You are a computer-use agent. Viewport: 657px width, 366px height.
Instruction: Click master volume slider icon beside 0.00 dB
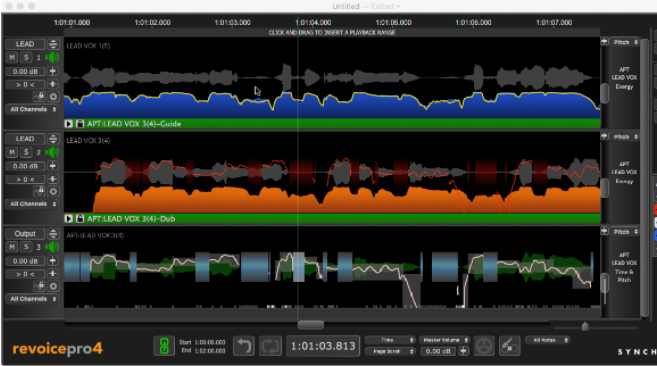(x=463, y=351)
